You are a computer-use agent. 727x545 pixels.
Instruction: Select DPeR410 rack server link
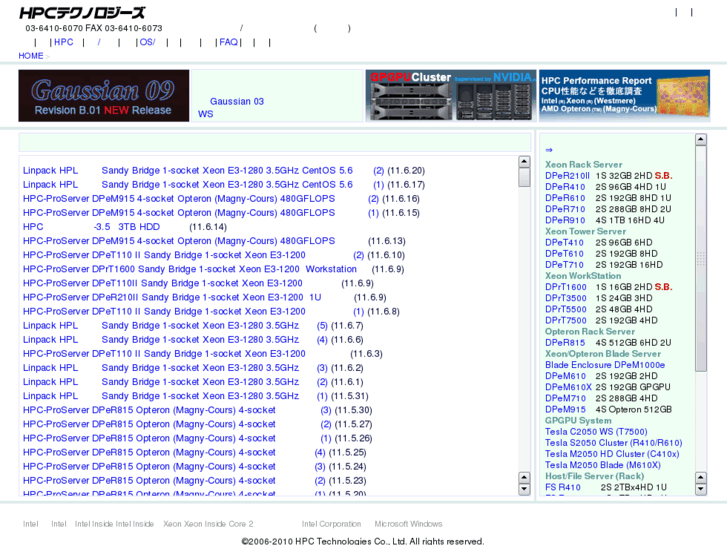pos(565,187)
